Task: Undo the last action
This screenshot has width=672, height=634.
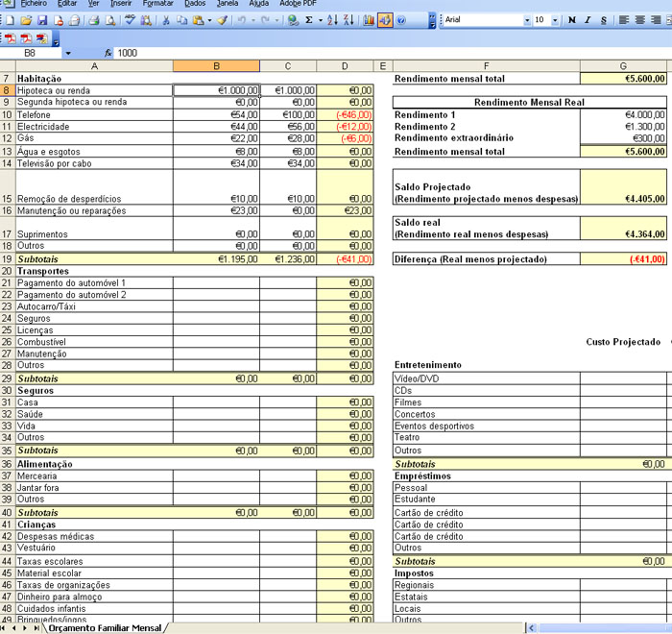Action: pyautogui.click(x=242, y=20)
